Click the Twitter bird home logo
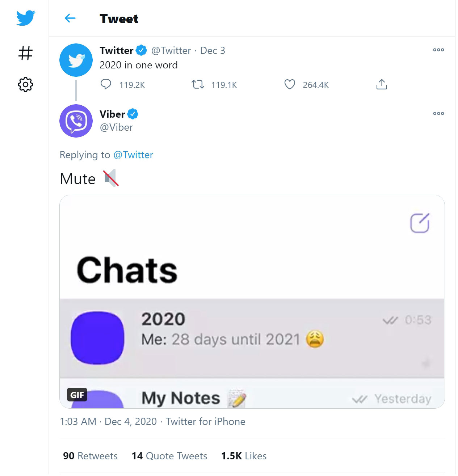Image resolution: width=458 pixels, height=476 pixels. point(25,18)
